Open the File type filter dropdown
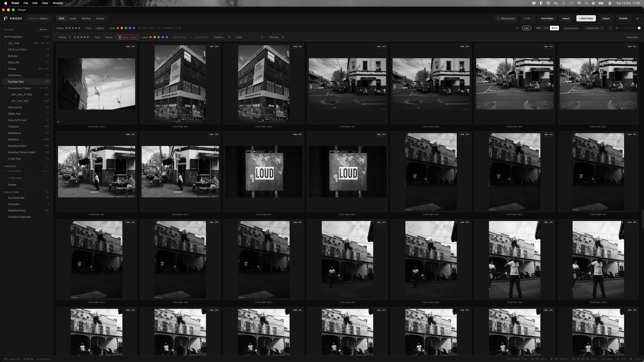Image resolution: width=644 pixels, height=362 pixels. [276, 37]
